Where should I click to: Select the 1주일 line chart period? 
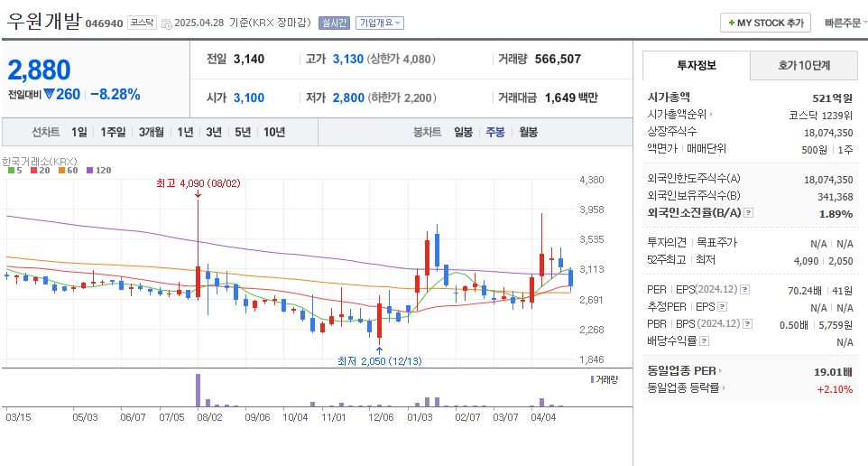pyautogui.click(x=113, y=132)
